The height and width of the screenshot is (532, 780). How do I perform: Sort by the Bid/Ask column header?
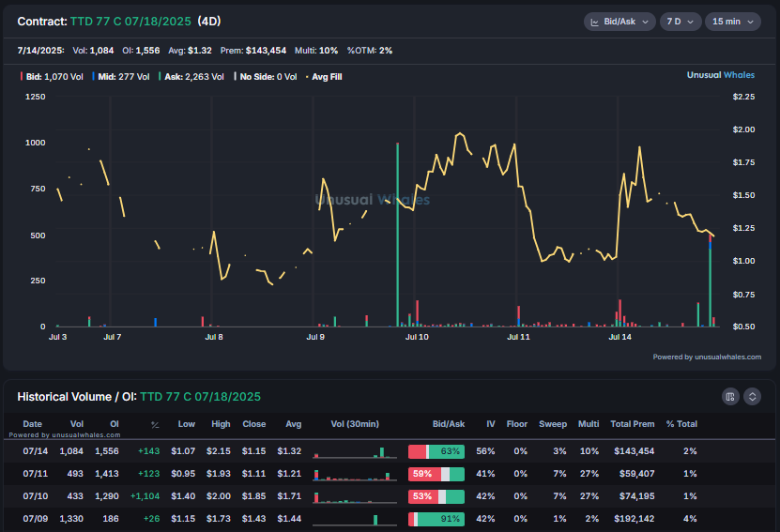[x=449, y=424]
